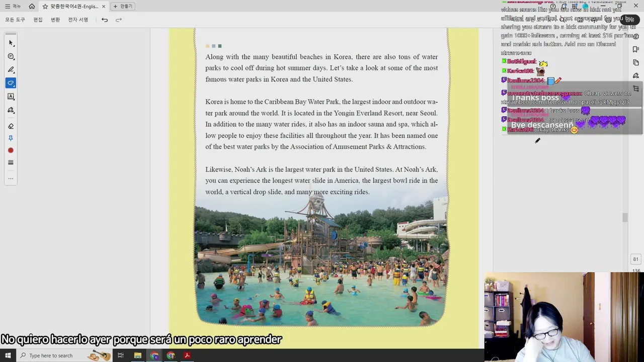
Task: Open Adobe Acrobat from the taskbar
Action: click(x=187, y=355)
